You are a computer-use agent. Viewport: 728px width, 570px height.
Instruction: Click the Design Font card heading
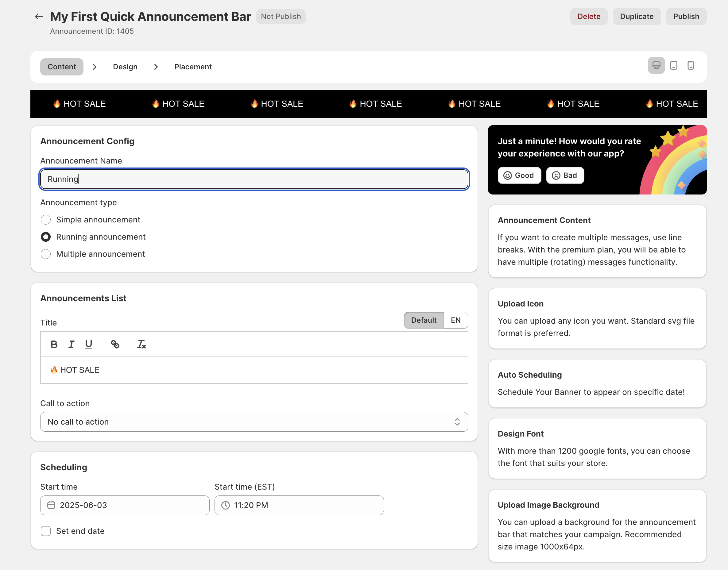(x=521, y=434)
